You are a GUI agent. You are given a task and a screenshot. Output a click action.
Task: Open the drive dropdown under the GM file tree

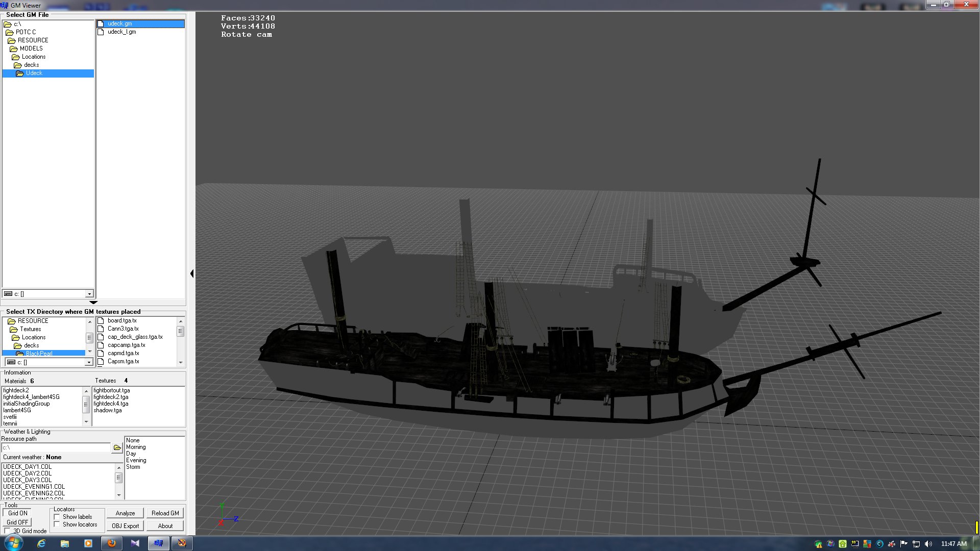point(89,294)
